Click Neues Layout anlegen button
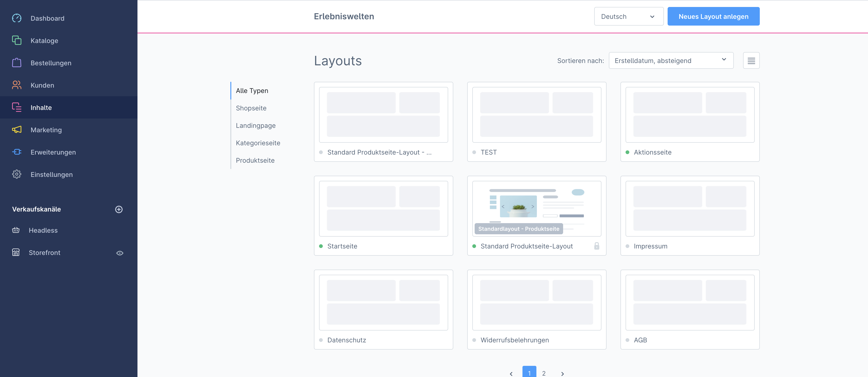Screen dimensions: 868x377 click(x=713, y=16)
